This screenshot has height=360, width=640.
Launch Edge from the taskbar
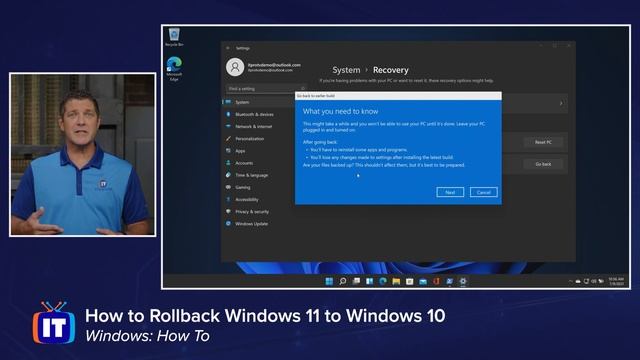pos(383,281)
